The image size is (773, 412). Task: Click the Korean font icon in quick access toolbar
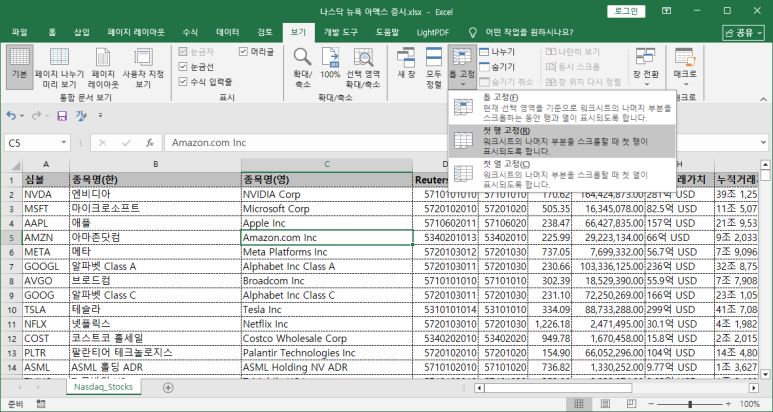point(81,116)
